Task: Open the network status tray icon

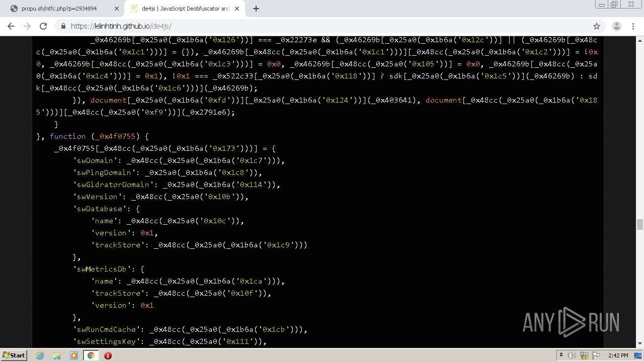Action: click(585, 355)
